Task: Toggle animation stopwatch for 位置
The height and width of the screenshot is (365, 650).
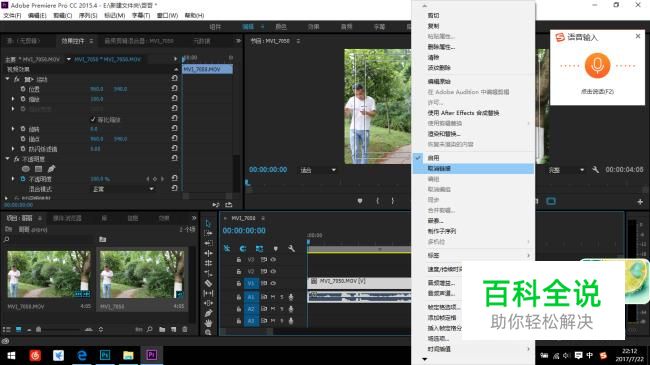Action: 23,89
